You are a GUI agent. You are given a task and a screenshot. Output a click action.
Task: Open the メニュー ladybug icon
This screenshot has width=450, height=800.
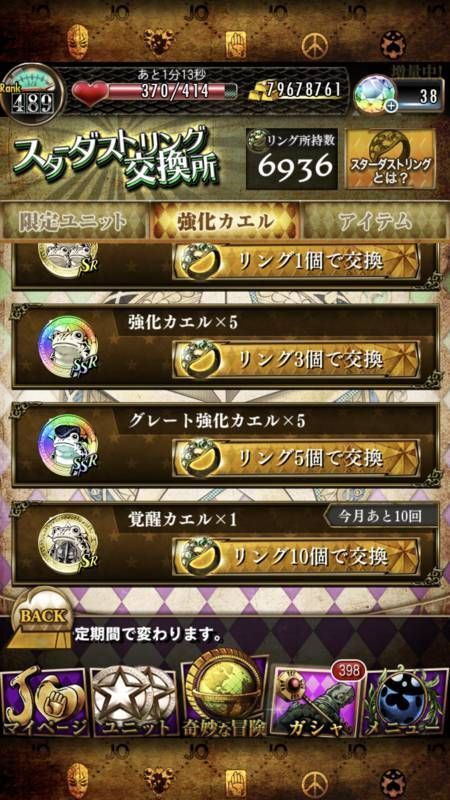407,704
